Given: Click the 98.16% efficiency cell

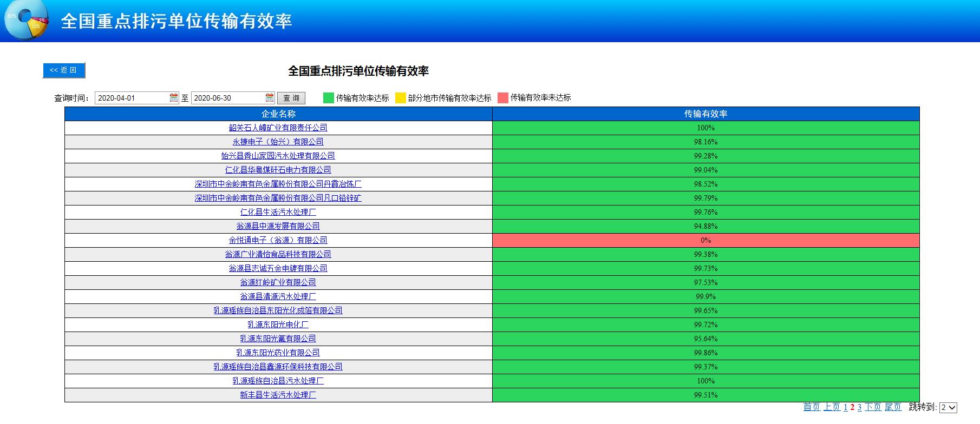Looking at the screenshot, I should click(706, 142).
